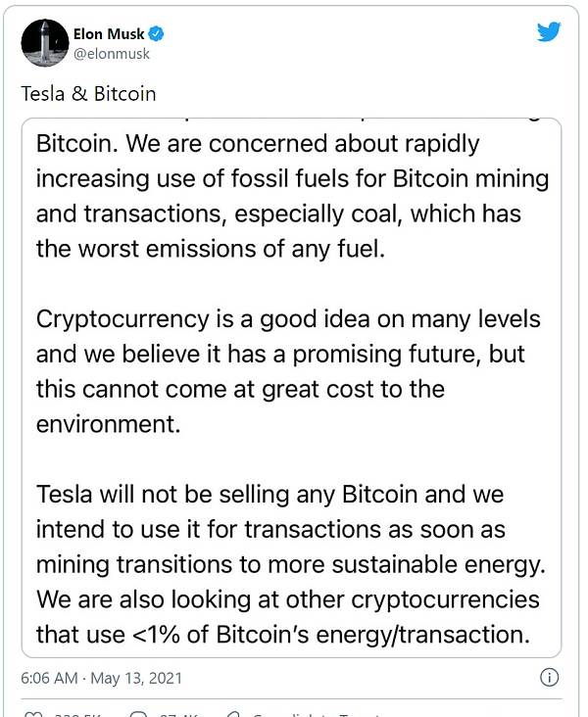Click the Tesla will not be selling paragraph

pos(291,564)
